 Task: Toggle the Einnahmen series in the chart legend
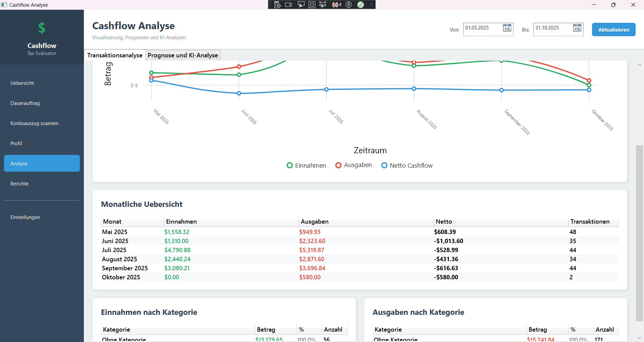coord(289,165)
